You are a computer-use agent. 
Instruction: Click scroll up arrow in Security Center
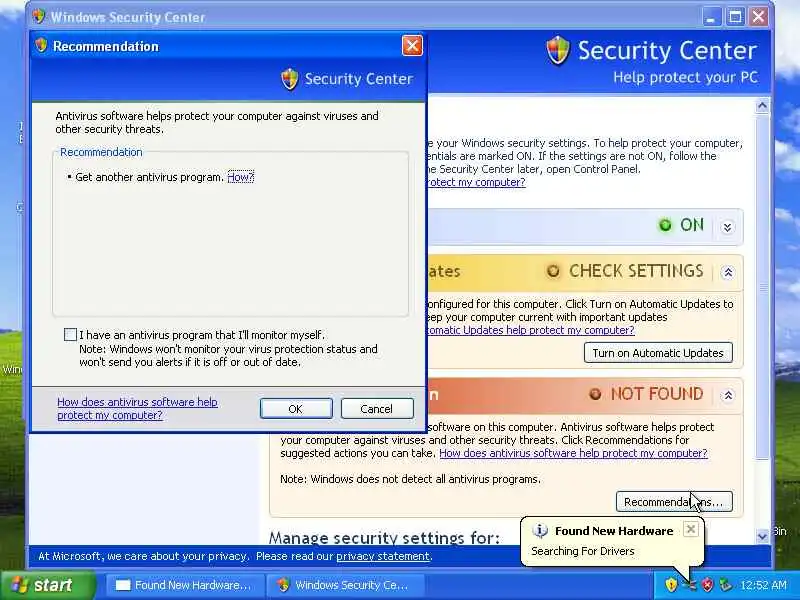point(762,106)
